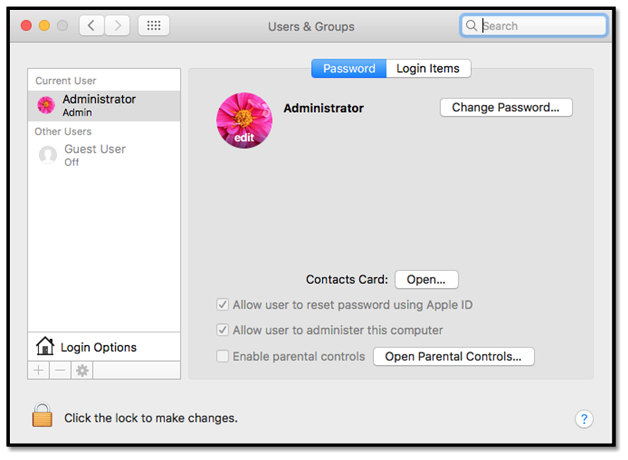This screenshot has width=628, height=460.
Task: Click the add user plus button
Action: point(39,370)
